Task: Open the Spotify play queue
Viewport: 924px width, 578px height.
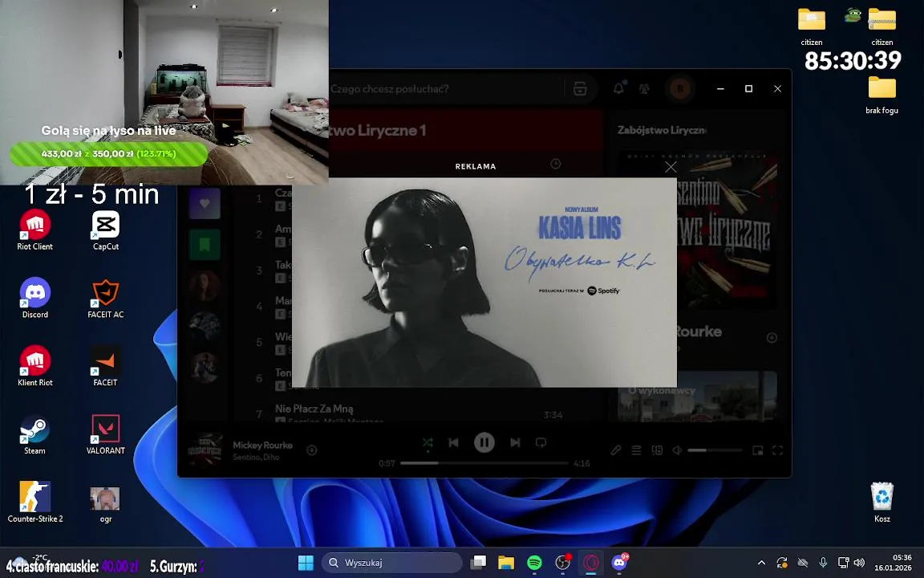Action: tap(636, 450)
